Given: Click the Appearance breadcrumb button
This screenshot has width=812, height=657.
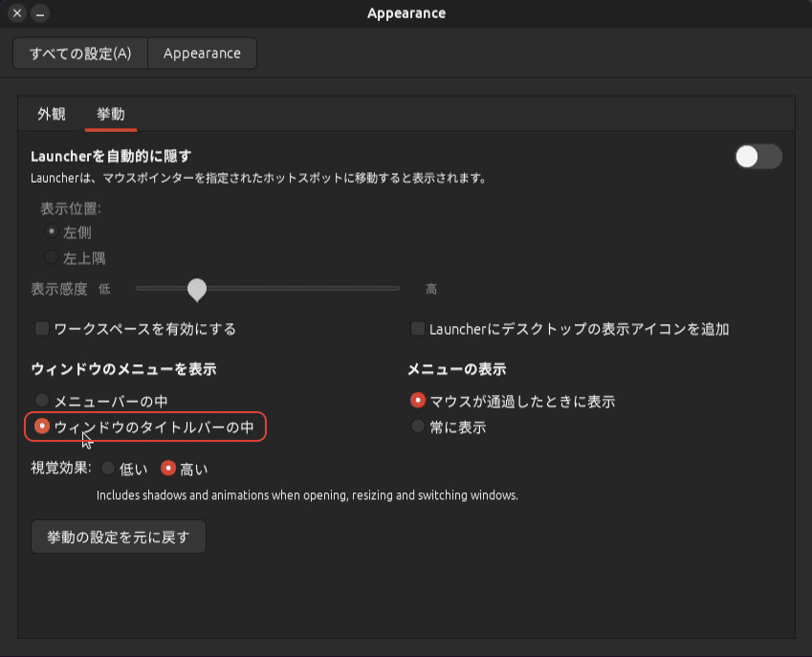Looking at the screenshot, I should point(202,53).
